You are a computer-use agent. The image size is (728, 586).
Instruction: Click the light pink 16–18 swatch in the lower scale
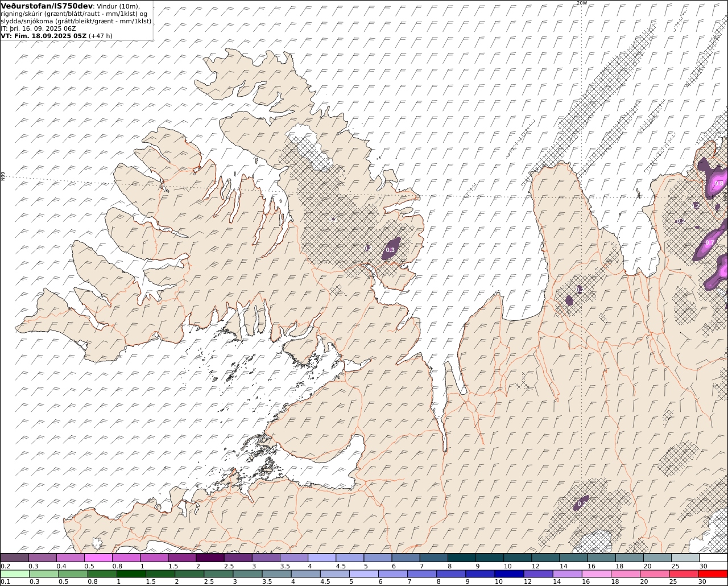(x=597, y=573)
